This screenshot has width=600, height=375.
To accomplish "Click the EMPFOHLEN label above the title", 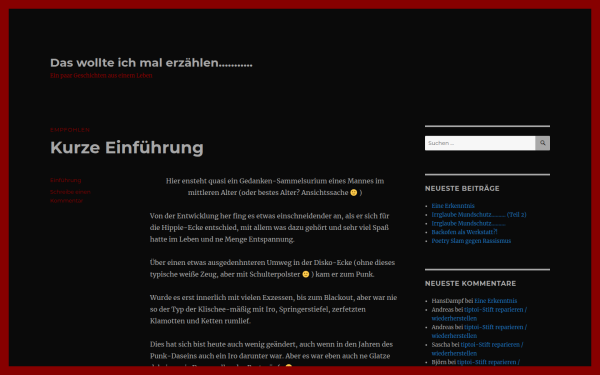I will (70, 130).
